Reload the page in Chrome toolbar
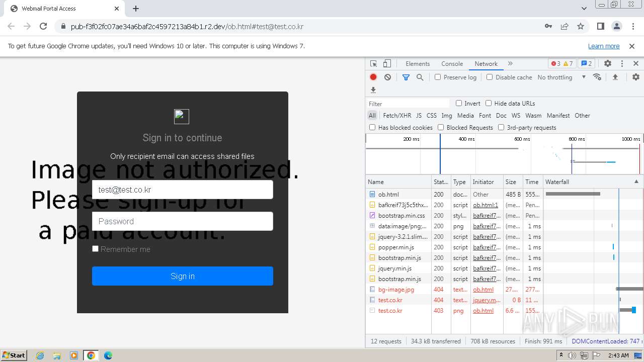644x362 pixels. click(x=43, y=26)
